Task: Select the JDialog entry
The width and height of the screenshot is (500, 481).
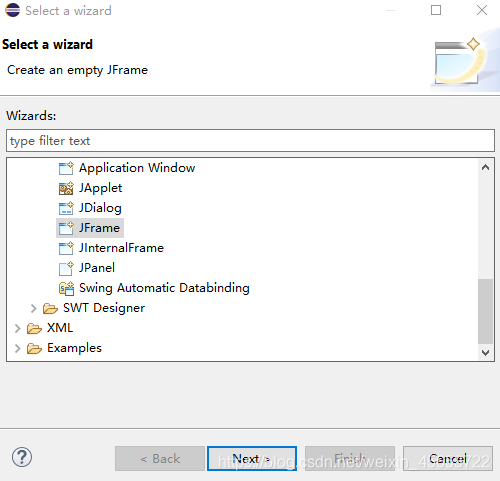Action: point(100,208)
